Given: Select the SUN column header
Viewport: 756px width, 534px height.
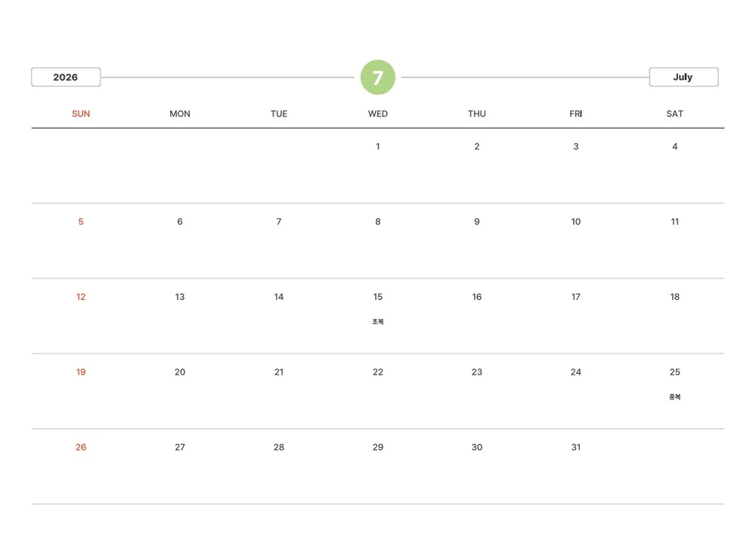Looking at the screenshot, I should pyautogui.click(x=81, y=114).
